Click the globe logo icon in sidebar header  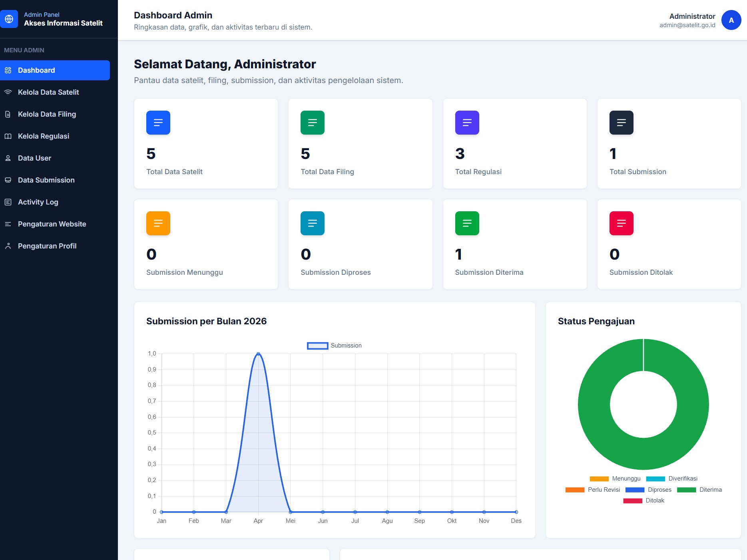point(9,19)
